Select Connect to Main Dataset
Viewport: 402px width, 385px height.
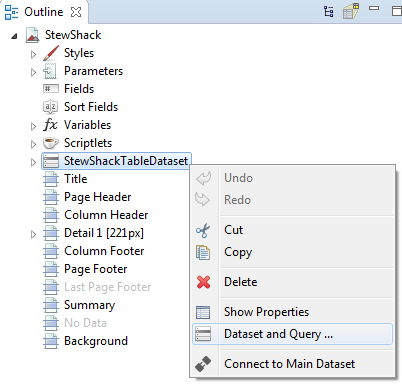point(292,364)
